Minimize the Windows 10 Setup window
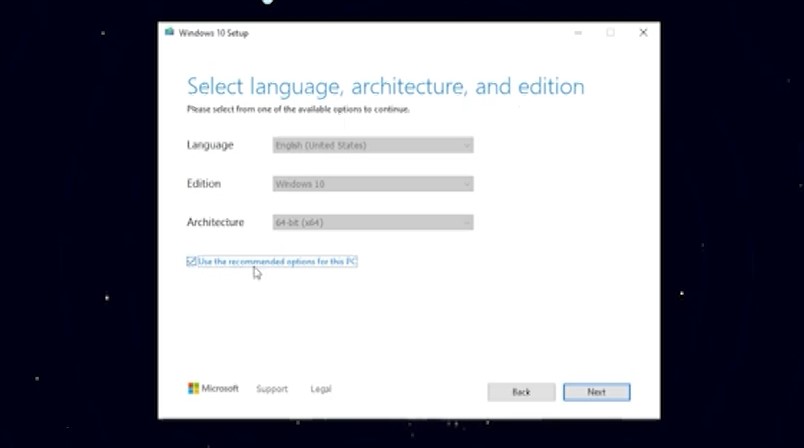Viewport: 804px width, 448px height. [x=578, y=32]
